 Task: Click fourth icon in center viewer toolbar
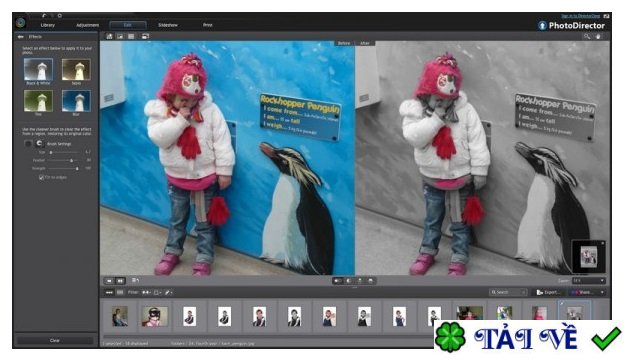click(371, 281)
